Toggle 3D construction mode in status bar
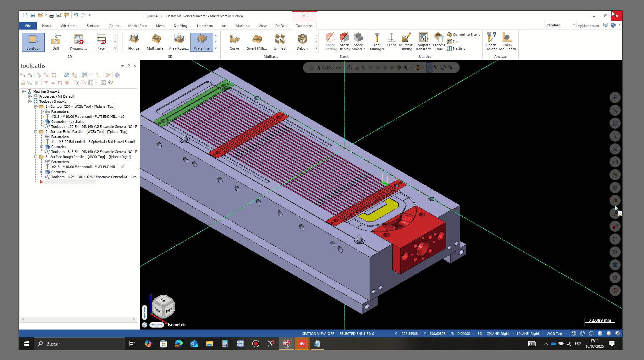Image resolution: width=644 pixels, height=360 pixels. coord(480,334)
